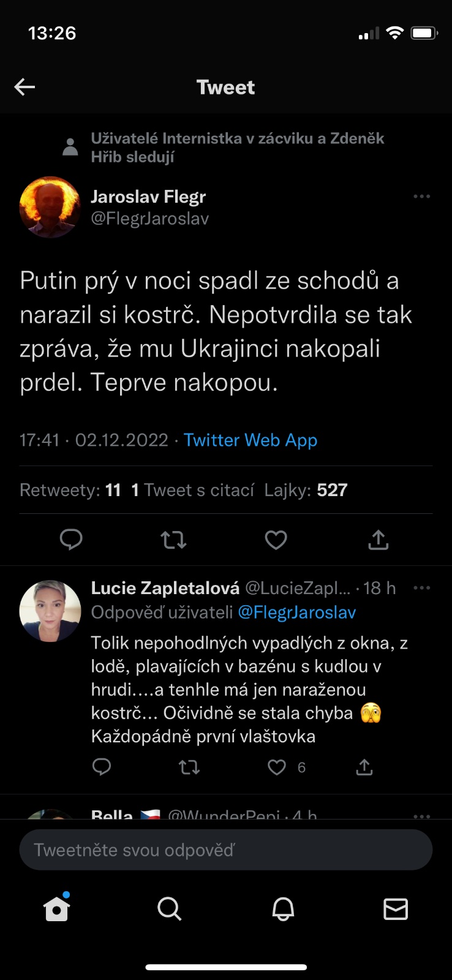Open the @FlegrJaroslav mention link
This screenshot has height=980, width=452.
[296, 612]
